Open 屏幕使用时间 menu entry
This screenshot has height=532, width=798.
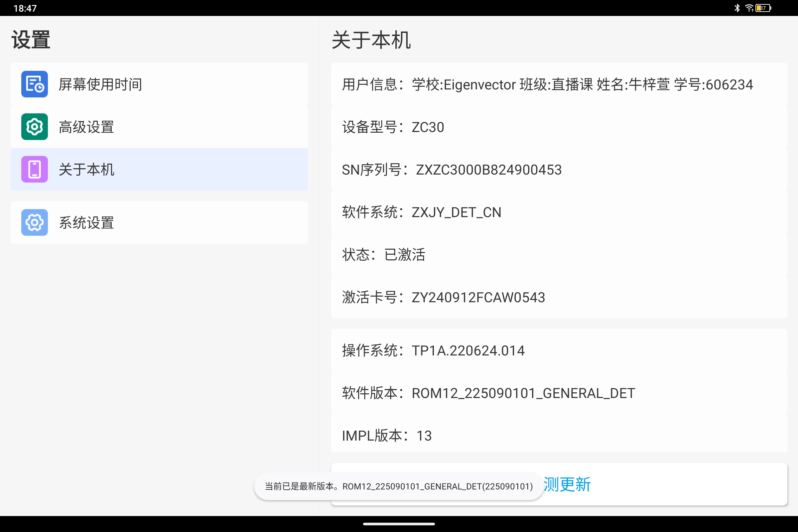(x=159, y=84)
